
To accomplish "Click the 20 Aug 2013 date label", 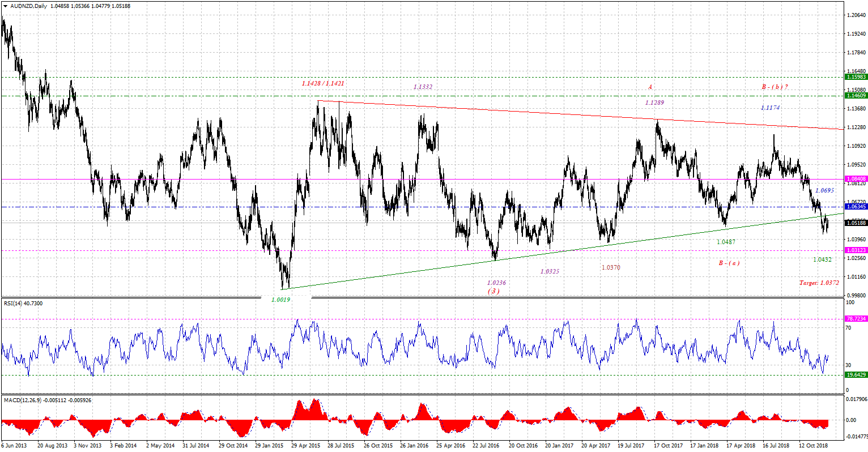I will coord(52,446).
